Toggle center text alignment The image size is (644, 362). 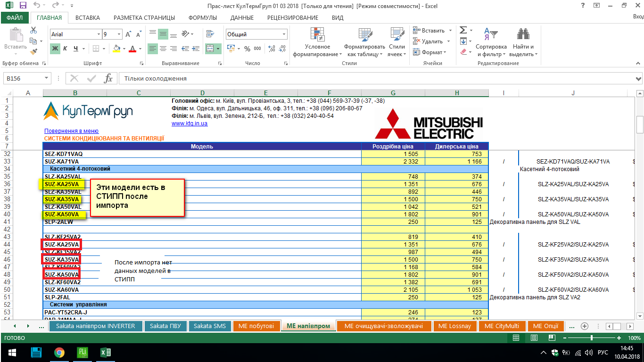(163, 49)
